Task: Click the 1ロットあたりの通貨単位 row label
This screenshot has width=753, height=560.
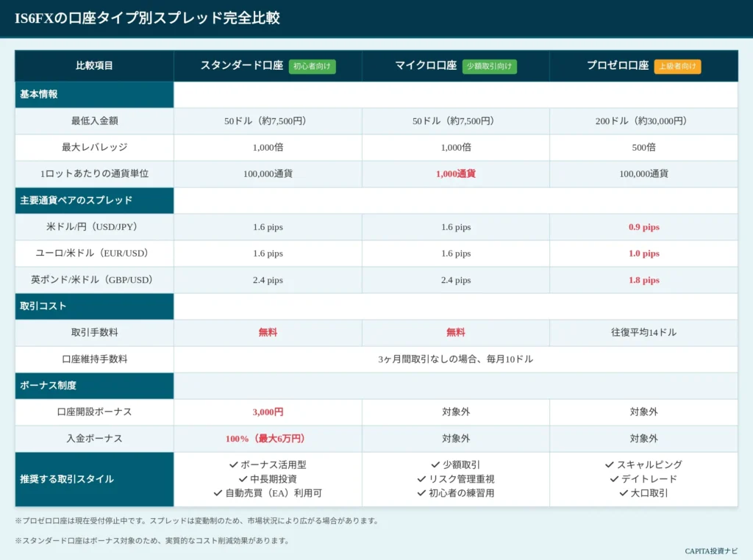Action: pyautogui.click(x=95, y=173)
